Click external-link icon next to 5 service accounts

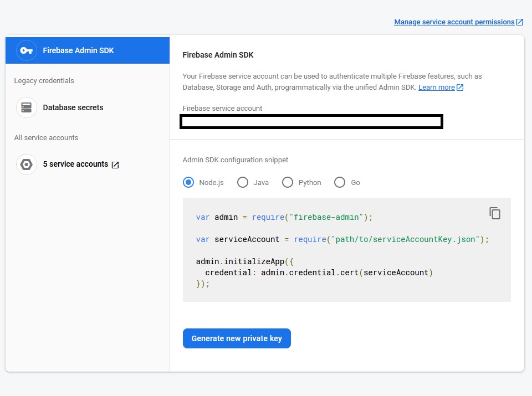coord(115,164)
